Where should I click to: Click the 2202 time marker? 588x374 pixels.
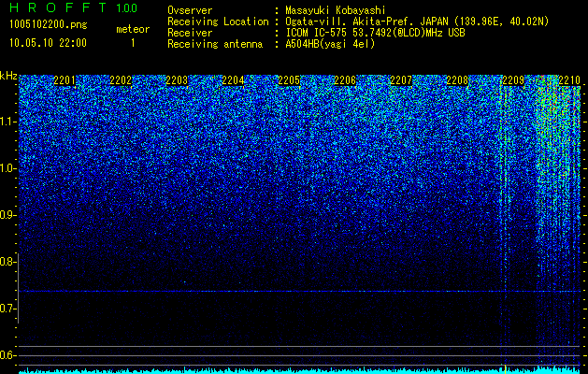click(x=121, y=80)
